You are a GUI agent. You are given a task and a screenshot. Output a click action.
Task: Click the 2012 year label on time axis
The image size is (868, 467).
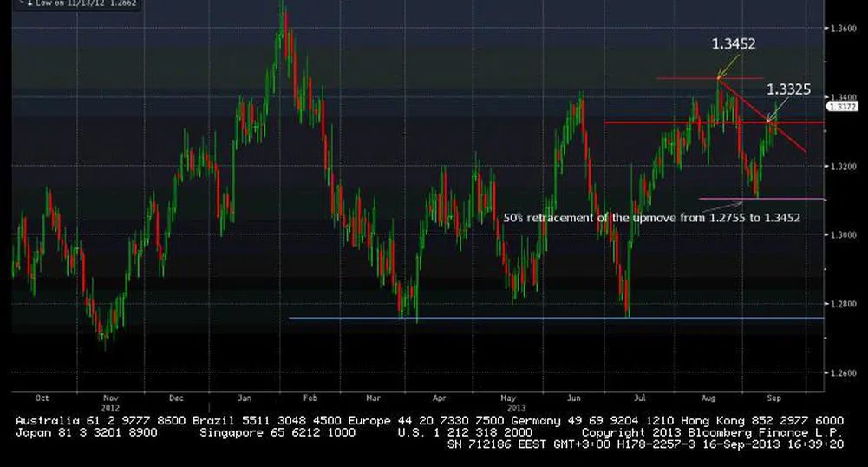[x=110, y=406]
